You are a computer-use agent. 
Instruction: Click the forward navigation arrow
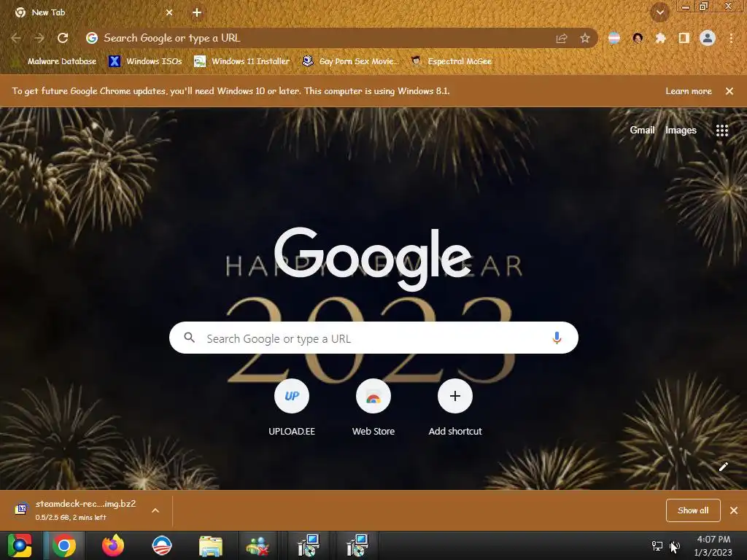point(39,38)
